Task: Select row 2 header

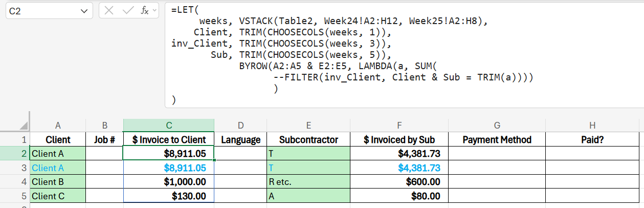Action: [x=15, y=153]
